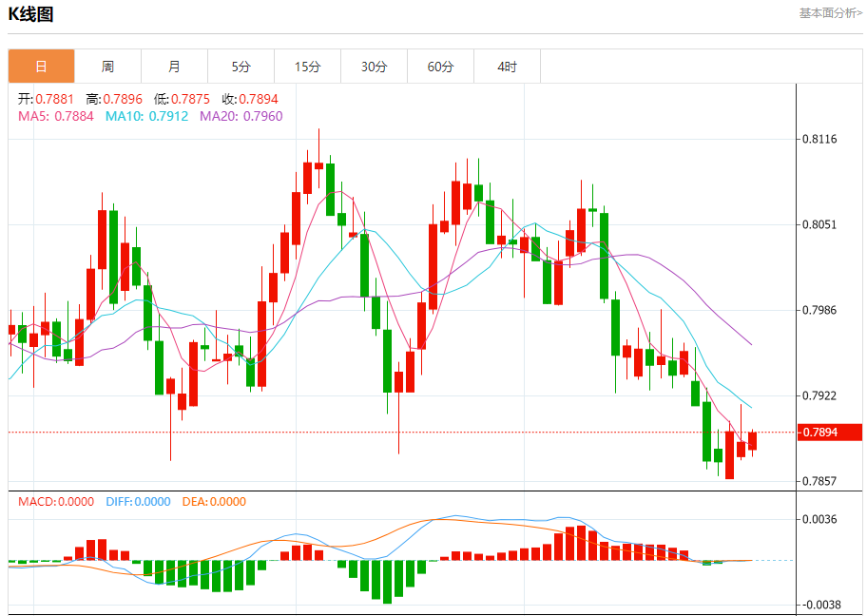
Task: Click the 高:0.7896 high price value
Action: tap(114, 99)
